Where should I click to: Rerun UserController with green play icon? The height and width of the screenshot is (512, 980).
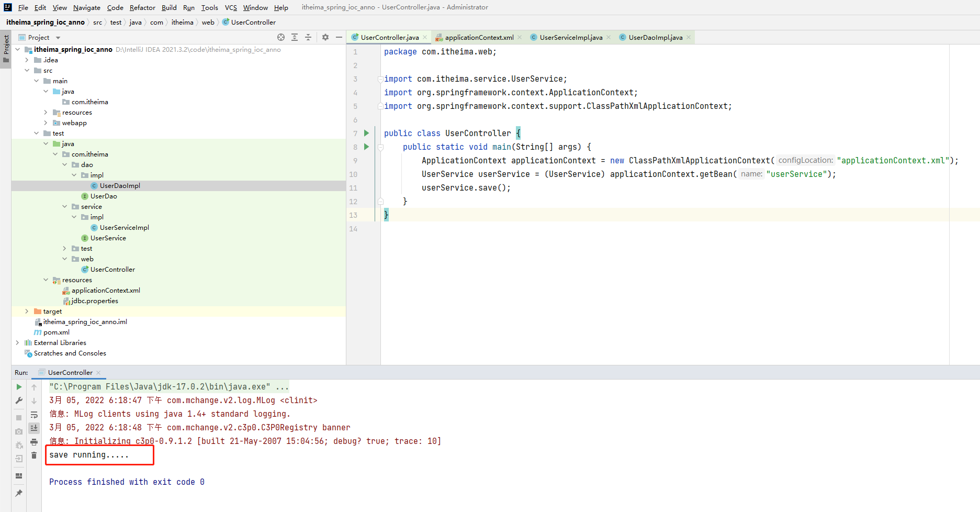[19, 387]
